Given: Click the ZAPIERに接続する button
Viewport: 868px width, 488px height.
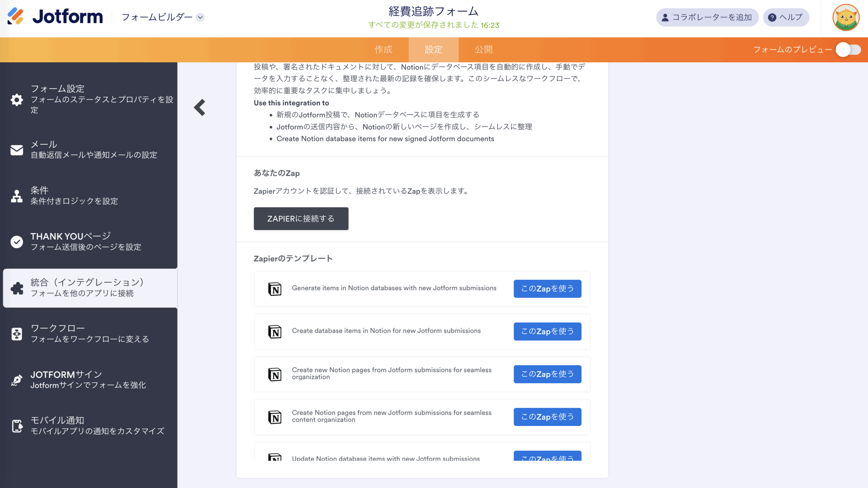Looking at the screenshot, I should coord(301,219).
